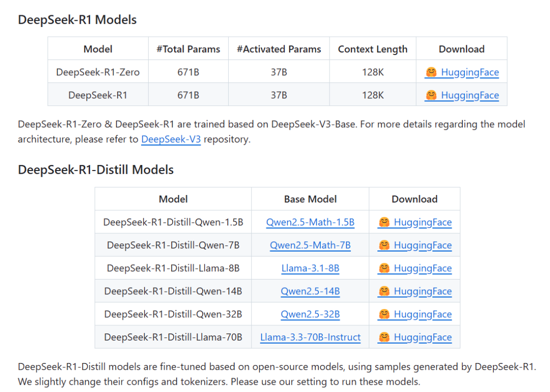Download DeepSeek-R1-Distill-Llama-8B via HuggingFace link
Viewport: 550px width, 392px height.
(415, 268)
